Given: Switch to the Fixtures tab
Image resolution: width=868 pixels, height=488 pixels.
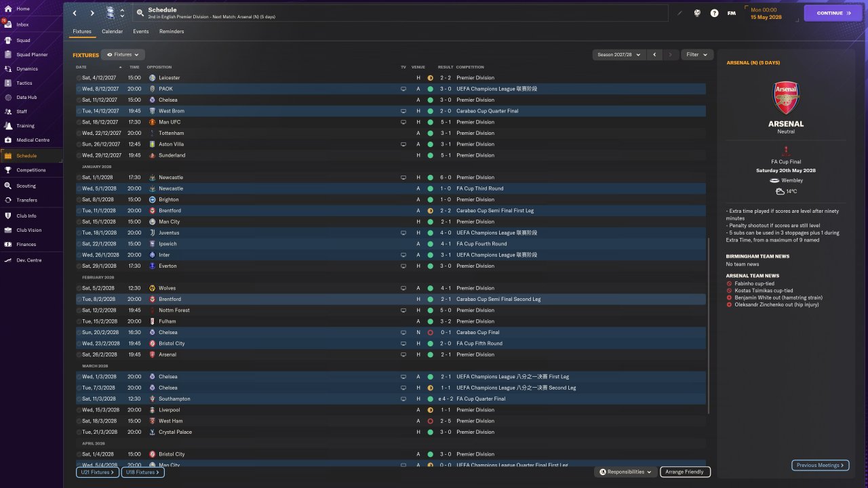Looking at the screenshot, I should pyautogui.click(x=82, y=31).
